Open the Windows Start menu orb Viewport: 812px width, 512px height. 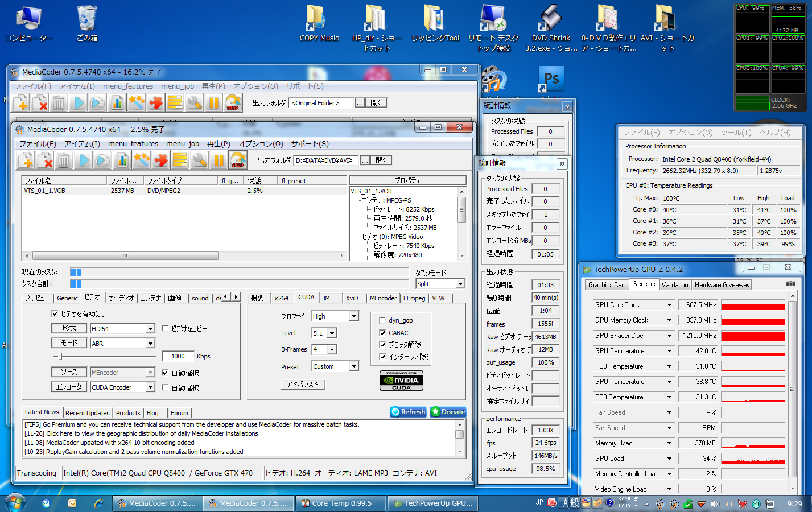[14, 503]
